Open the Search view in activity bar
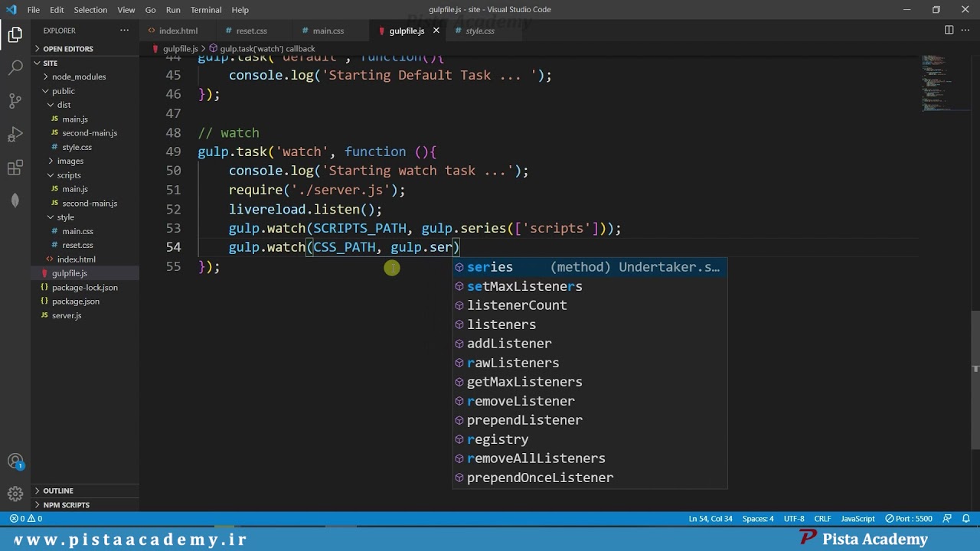 click(x=15, y=67)
